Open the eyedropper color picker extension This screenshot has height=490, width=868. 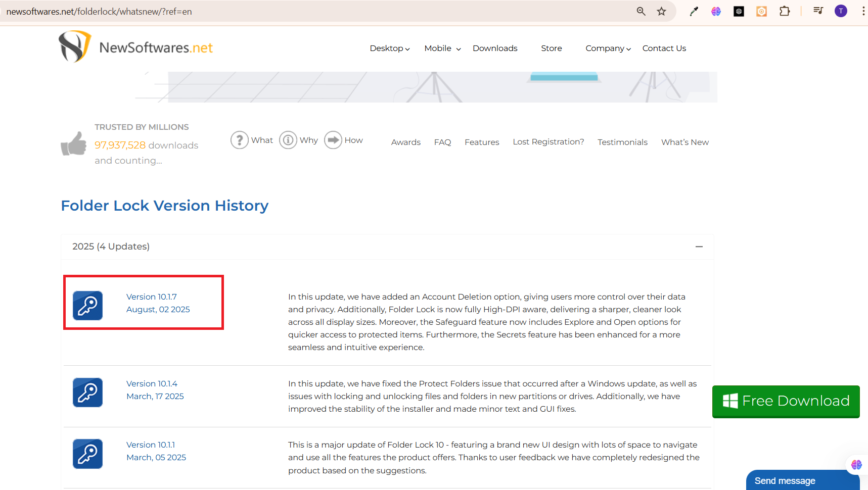coord(694,11)
